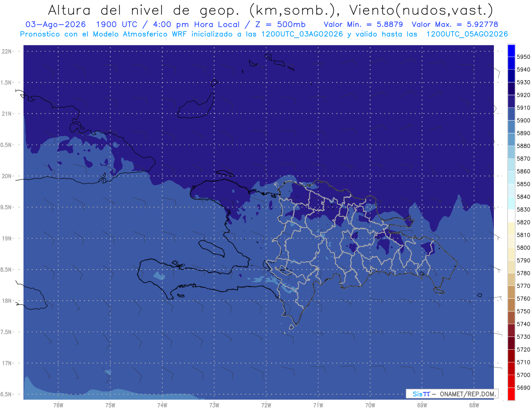Click the '73W' longitude label
532x411 pixels.
214,405
